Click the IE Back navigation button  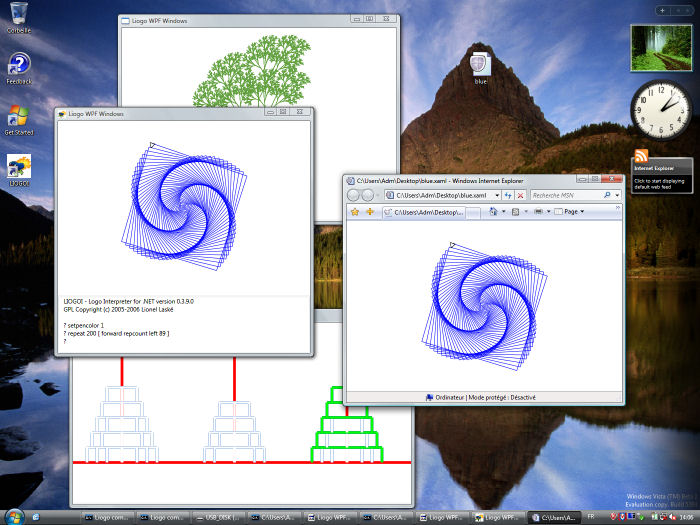point(353,195)
